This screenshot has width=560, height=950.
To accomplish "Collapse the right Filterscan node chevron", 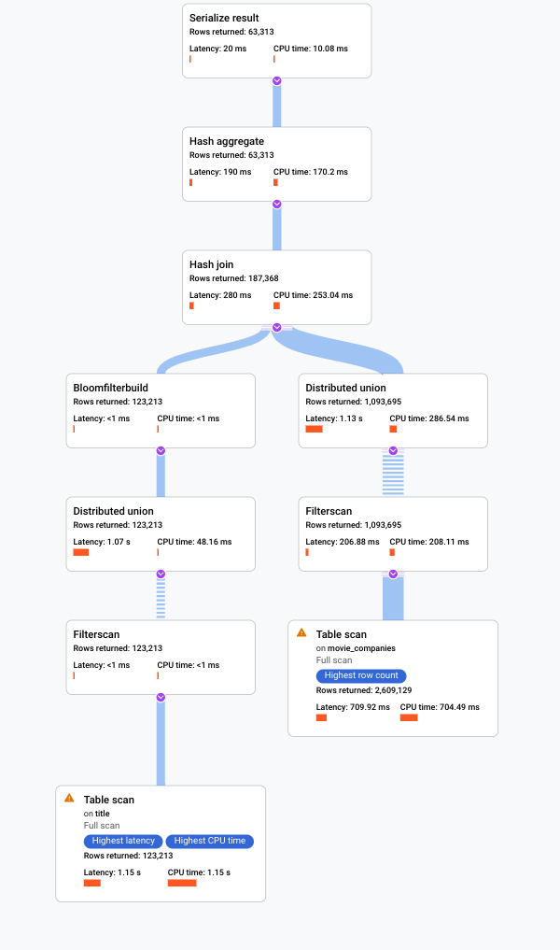I will pos(393,574).
